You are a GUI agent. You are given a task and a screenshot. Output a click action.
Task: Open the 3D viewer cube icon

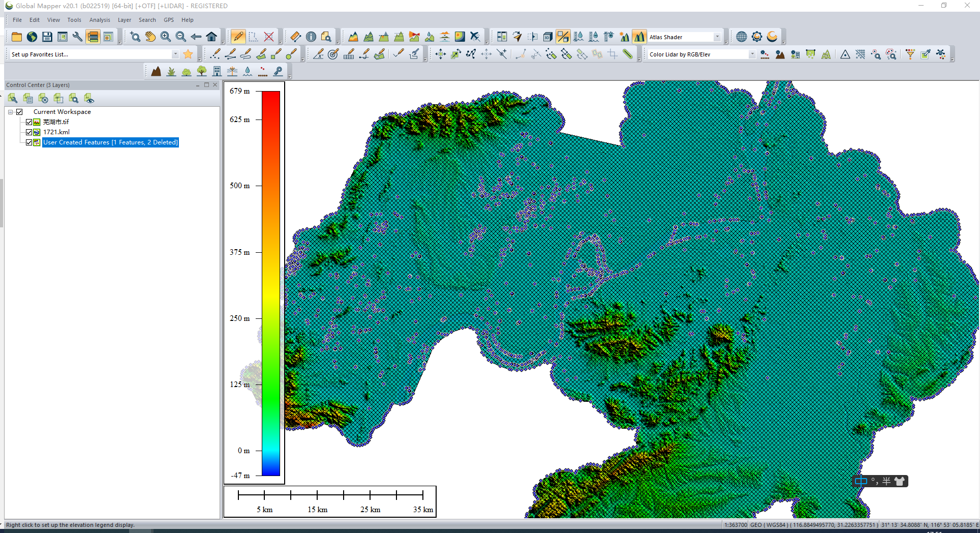547,37
